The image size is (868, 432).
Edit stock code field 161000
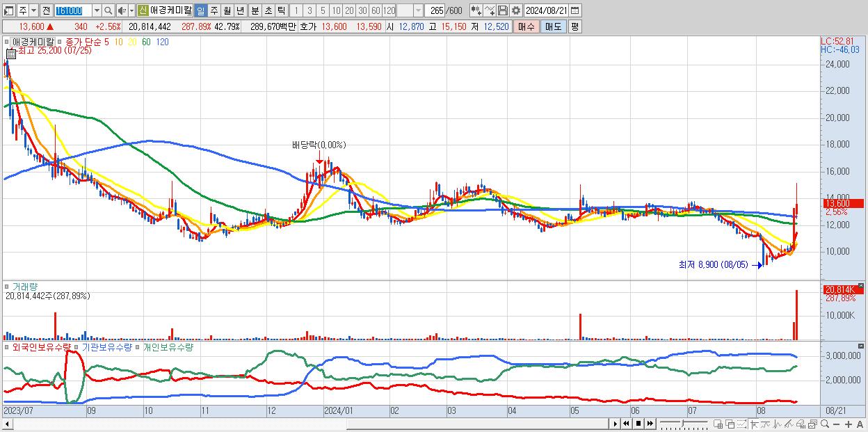(x=72, y=10)
